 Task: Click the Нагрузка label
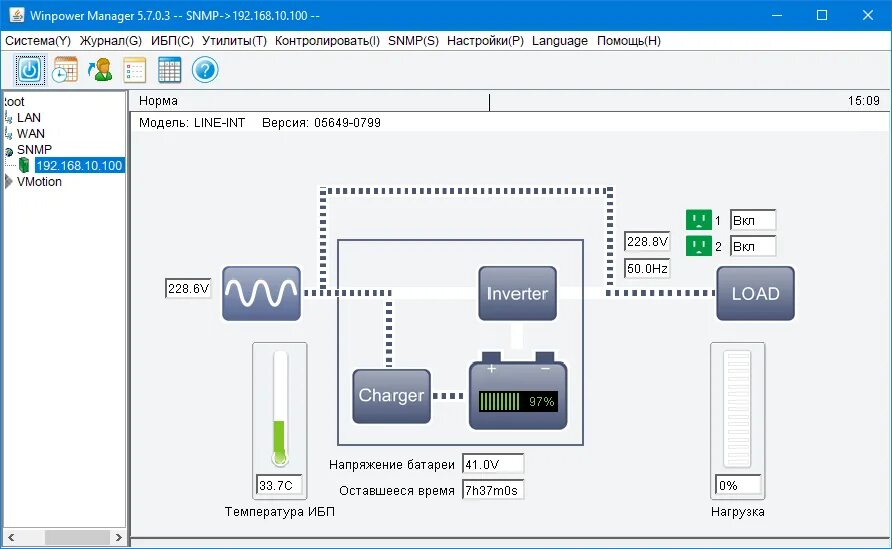[737, 511]
